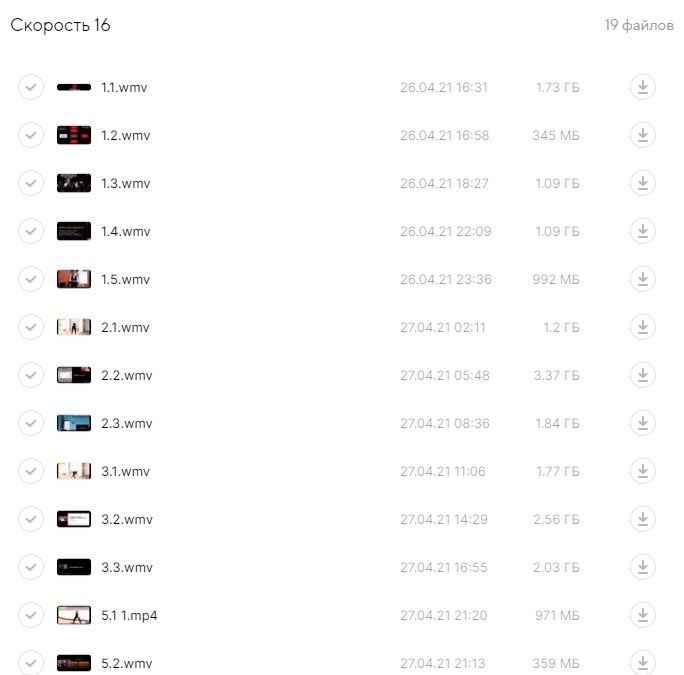This screenshot has width=684, height=675.
Task: Click download icon for 5.2.wmv
Action: click(643, 662)
